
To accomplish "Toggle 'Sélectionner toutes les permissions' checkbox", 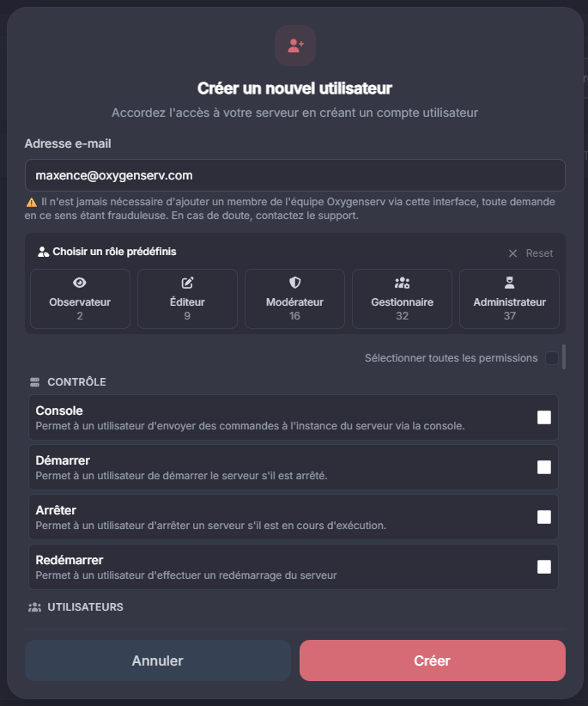I will [x=551, y=358].
